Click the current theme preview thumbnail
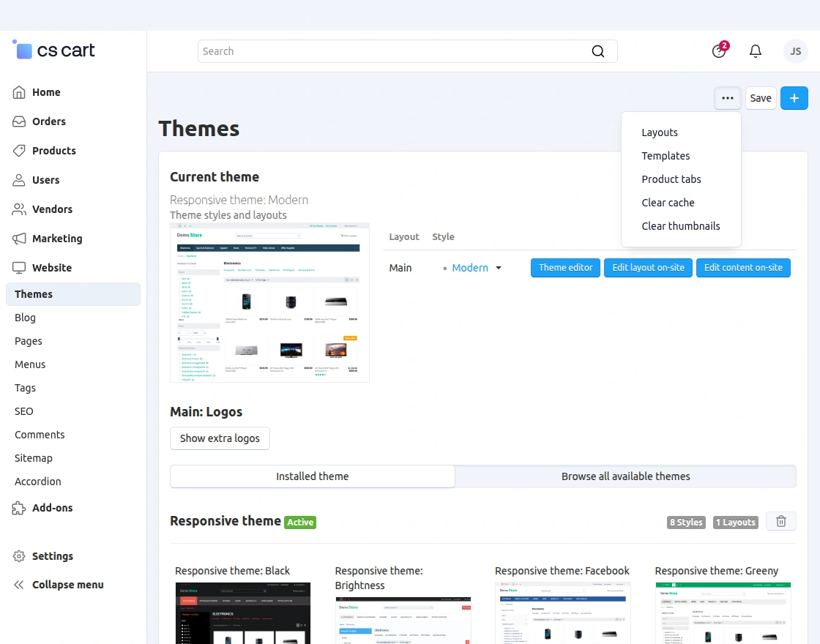 (269, 303)
